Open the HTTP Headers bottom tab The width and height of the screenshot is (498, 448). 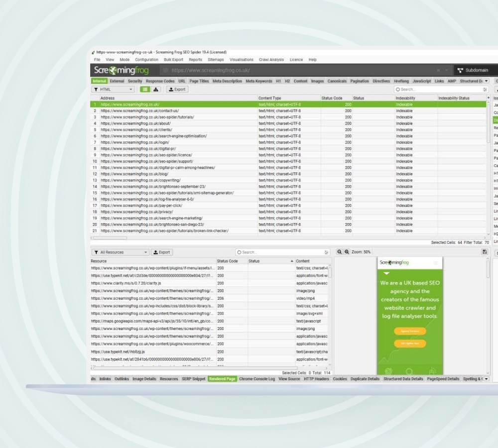coord(316,379)
